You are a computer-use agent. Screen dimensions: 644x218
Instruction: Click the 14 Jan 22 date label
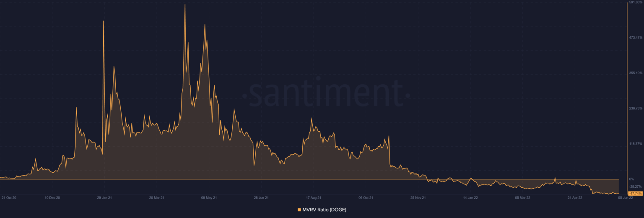(470, 197)
